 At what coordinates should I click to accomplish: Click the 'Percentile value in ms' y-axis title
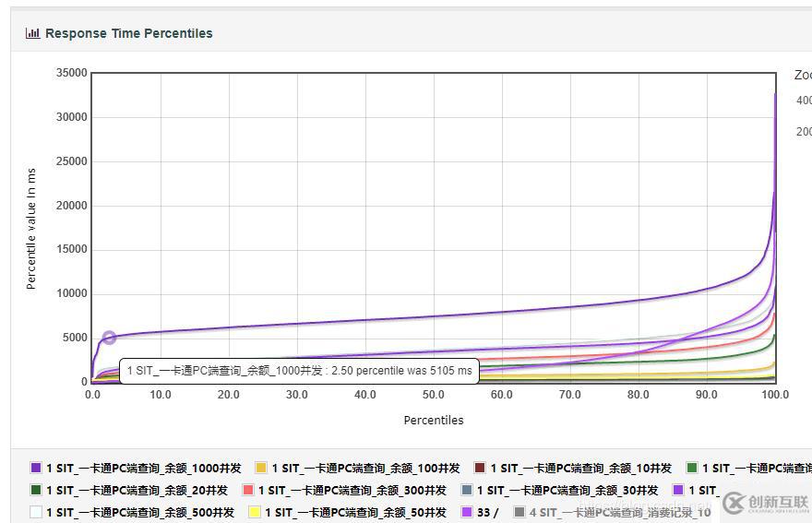(x=31, y=229)
